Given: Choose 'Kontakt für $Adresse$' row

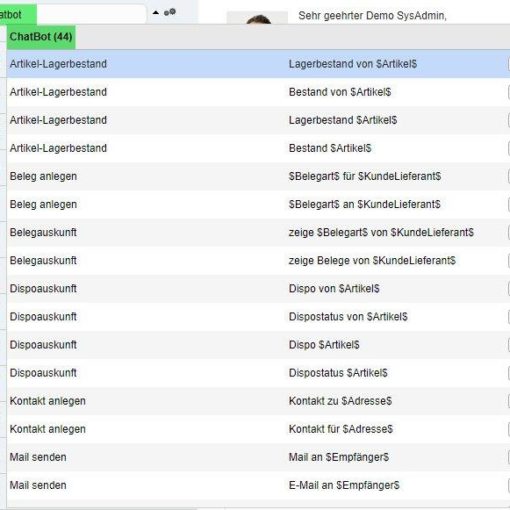Looking at the screenshot, I should click(258, 429).
